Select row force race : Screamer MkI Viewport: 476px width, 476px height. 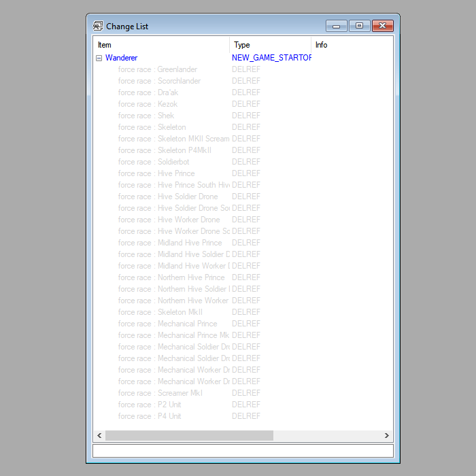pos(160,393)
